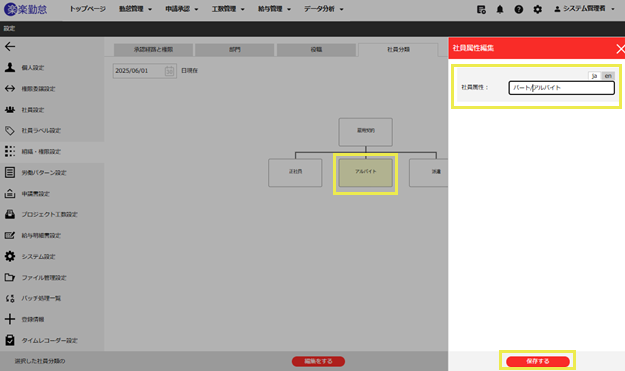Select the 雇用契約 root node
This screenshot has width=625, height=371.
click(x=366, y=132)
